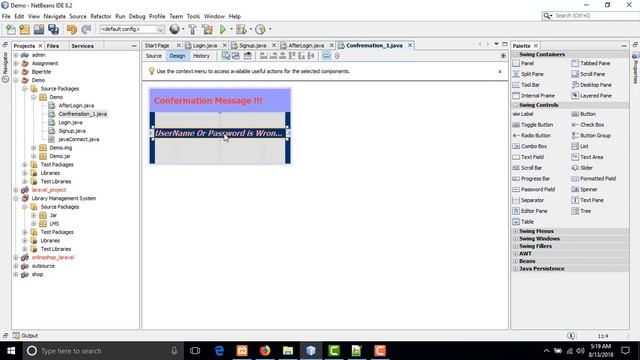Align components to the right in column
This screenshot has width=640, height=360.
(x=273, y=56)
